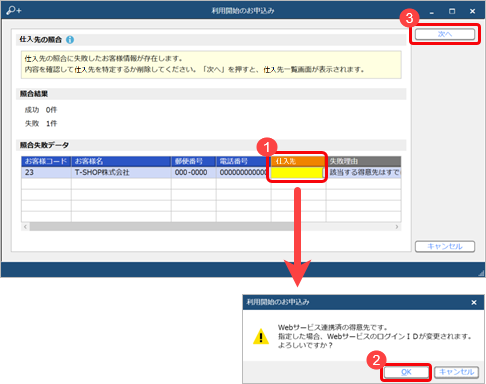Image resolution: width=486 pixels, height=384 pixels.
Task: Close the main 利用開始のお申込み window
Action: coord(472,11)
